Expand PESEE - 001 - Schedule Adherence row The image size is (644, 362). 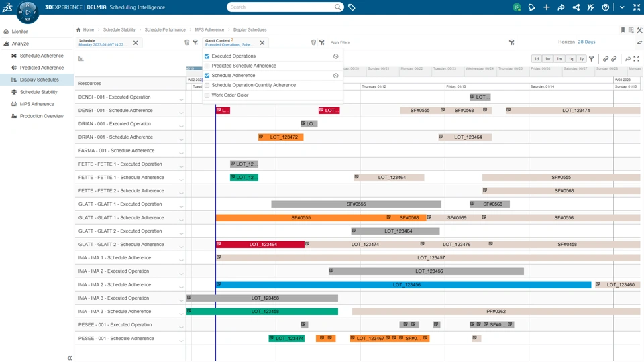[x=181, y=341]
